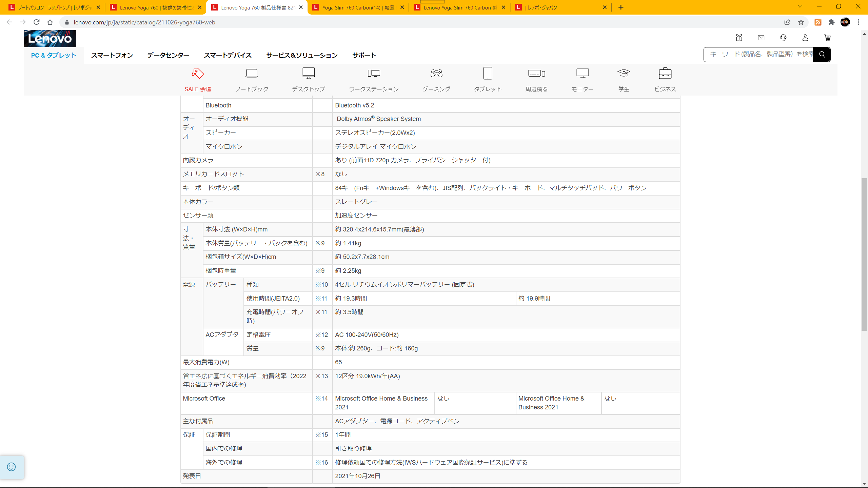Screen dimensions: 868x488
Task: Open PC & タブレット menu
Action: (x=54, y=55)
